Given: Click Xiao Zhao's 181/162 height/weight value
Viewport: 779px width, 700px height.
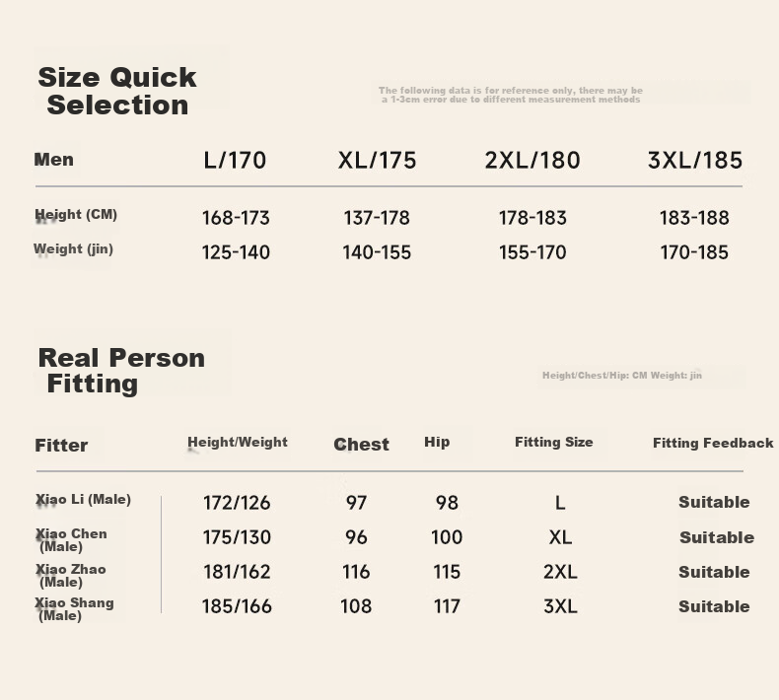Looking at the screenshot, I should point(237,572).
